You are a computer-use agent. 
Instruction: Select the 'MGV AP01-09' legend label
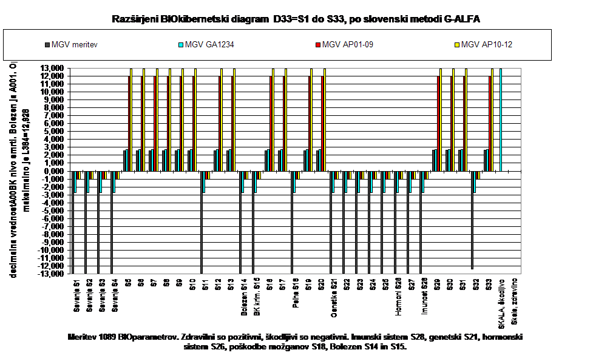click(x=348, y=45)
